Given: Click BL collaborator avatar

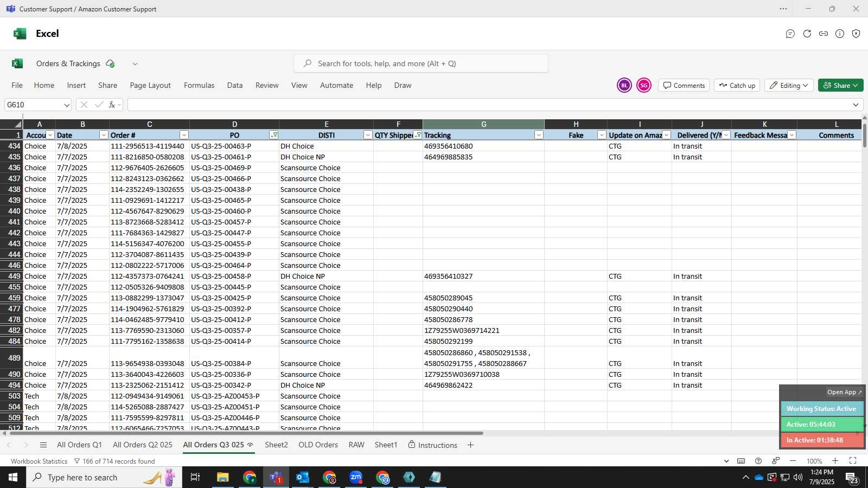Looking at the screenshot, I should [x=624, y=85].
